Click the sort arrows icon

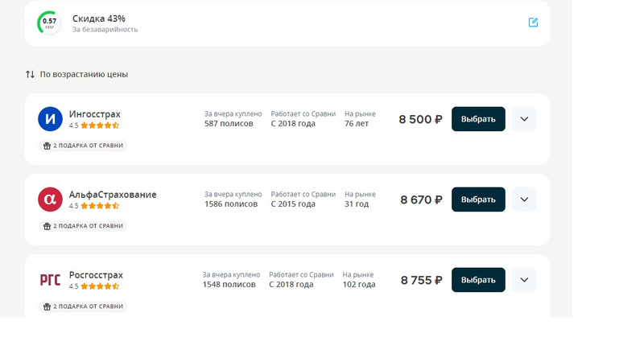(30, 74)
